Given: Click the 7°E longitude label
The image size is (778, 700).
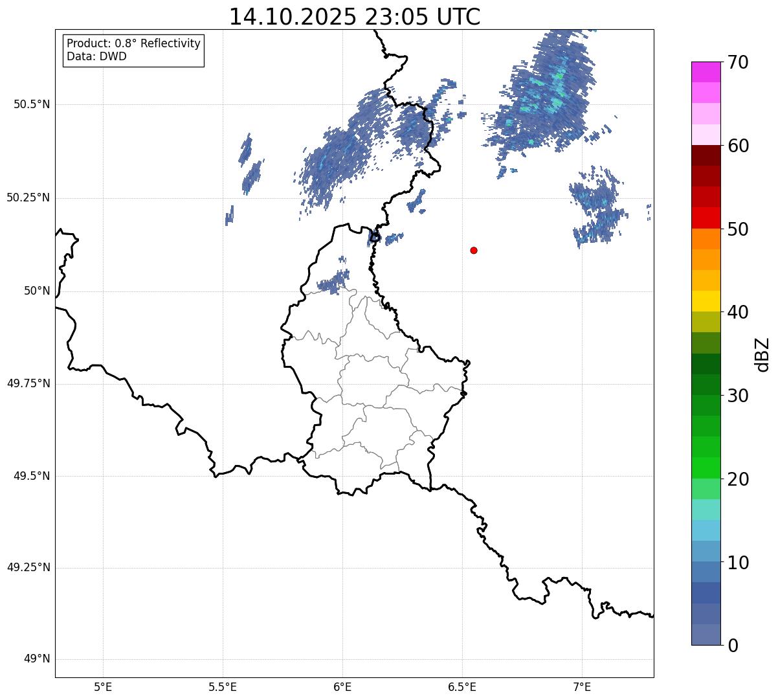Looking at the screenshot, I should point(582,686).
